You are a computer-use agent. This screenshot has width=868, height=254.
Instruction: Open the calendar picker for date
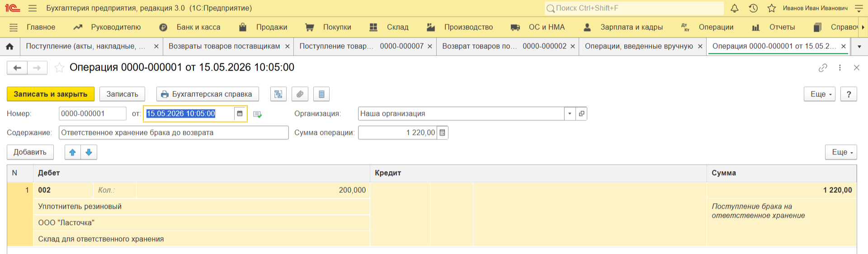[240, 114]
